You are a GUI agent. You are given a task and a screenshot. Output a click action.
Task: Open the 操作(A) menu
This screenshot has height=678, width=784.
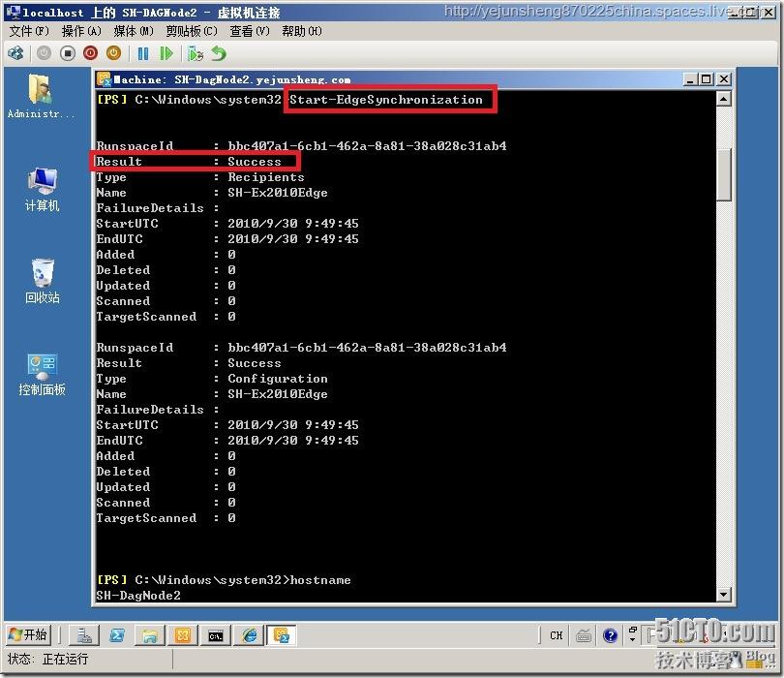pos(81,31)
